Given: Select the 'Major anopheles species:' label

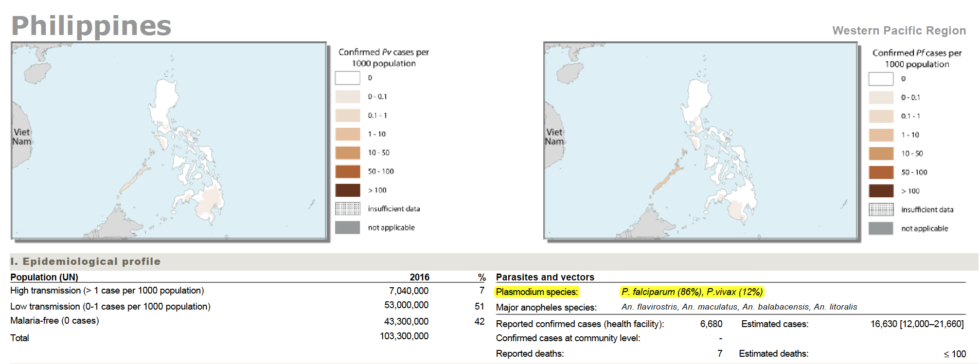Looking at the screenshot, I should [546, 308].
